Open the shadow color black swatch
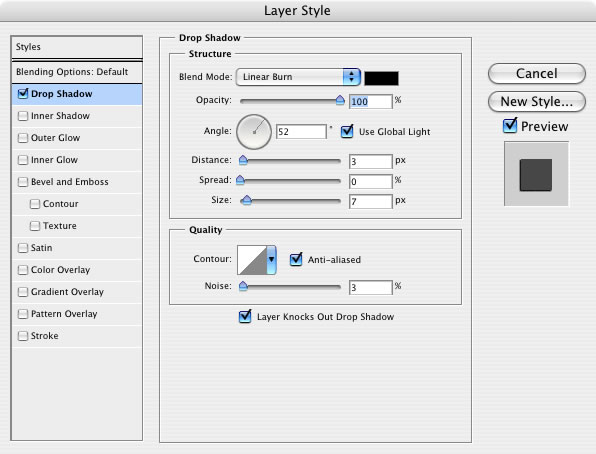Viewport: 596px width, 454px height. (381, 78)
